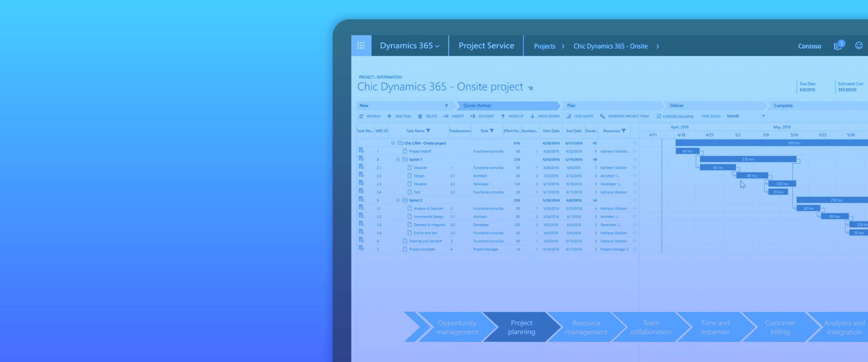
Task: Click the Delete trash icon
Action: coord(420,116)
